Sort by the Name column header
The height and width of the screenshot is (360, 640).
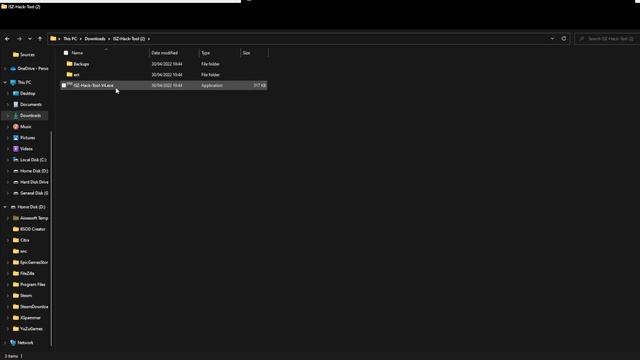coord(77,53)
